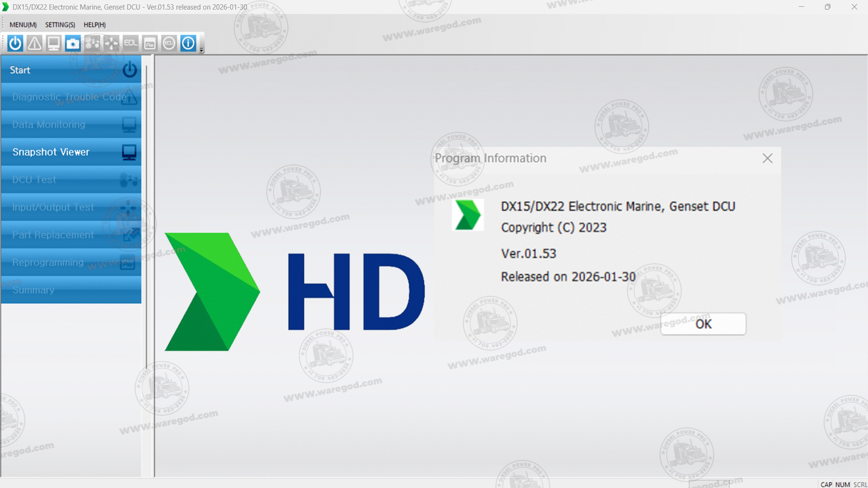The width and height of the screenshot is (868, 488).
Task: Click the HD logo in main area
Action: [295, 292]
